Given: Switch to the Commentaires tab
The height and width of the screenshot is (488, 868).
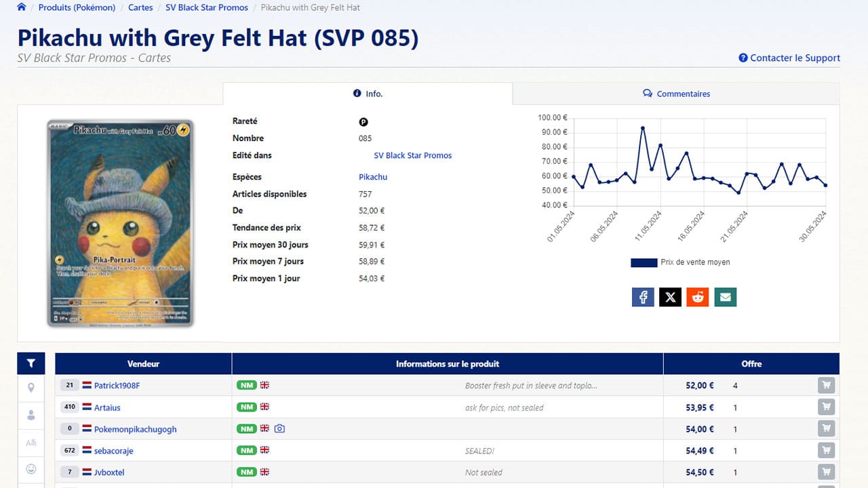Looking at the screenshot, I should tap(676, 94).
